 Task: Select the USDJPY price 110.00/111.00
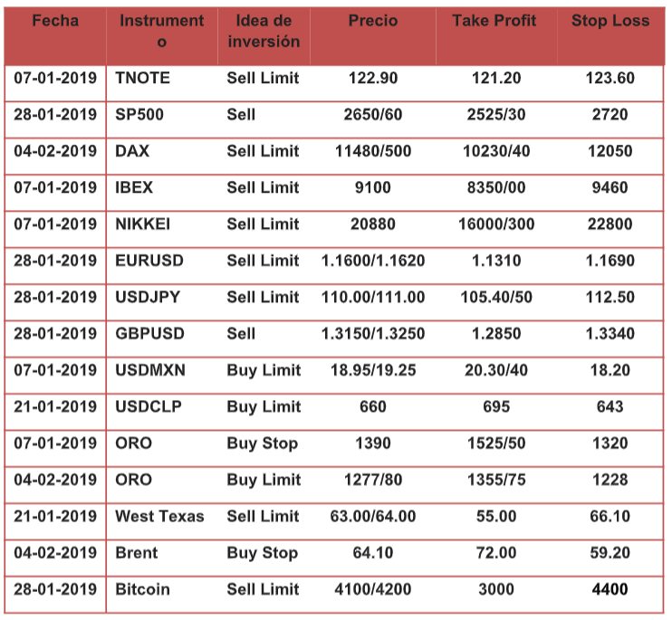(x=372, y=297)
